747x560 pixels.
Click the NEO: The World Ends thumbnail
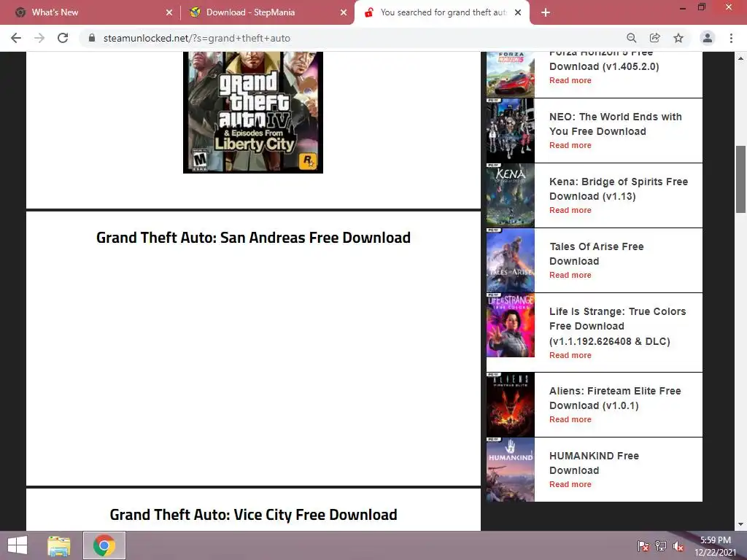510,131
